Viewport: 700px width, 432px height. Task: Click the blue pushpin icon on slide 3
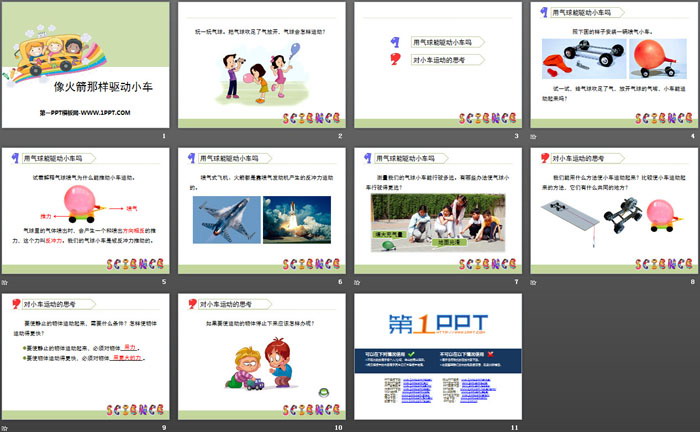point(396,43)
